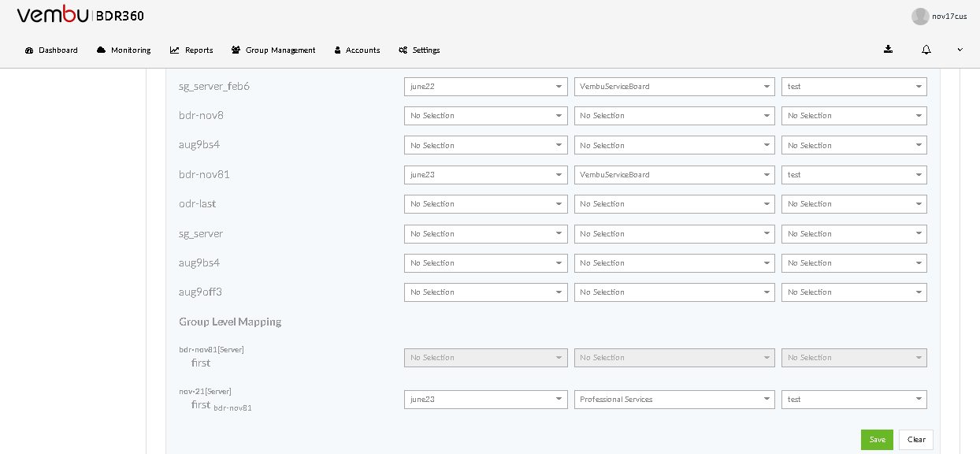Screen dimensions: 980x454
Task: Open Professional Services dropdown for nov-21
Action: pyautogui.click(x=674, y=400)
